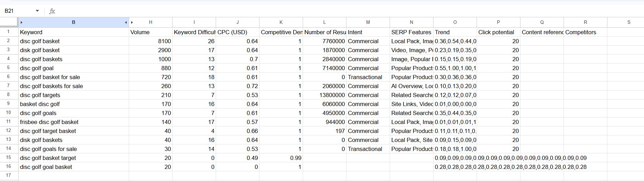The image size is (644, 181).
Task: Select column M header
Action: pos(368,22)
